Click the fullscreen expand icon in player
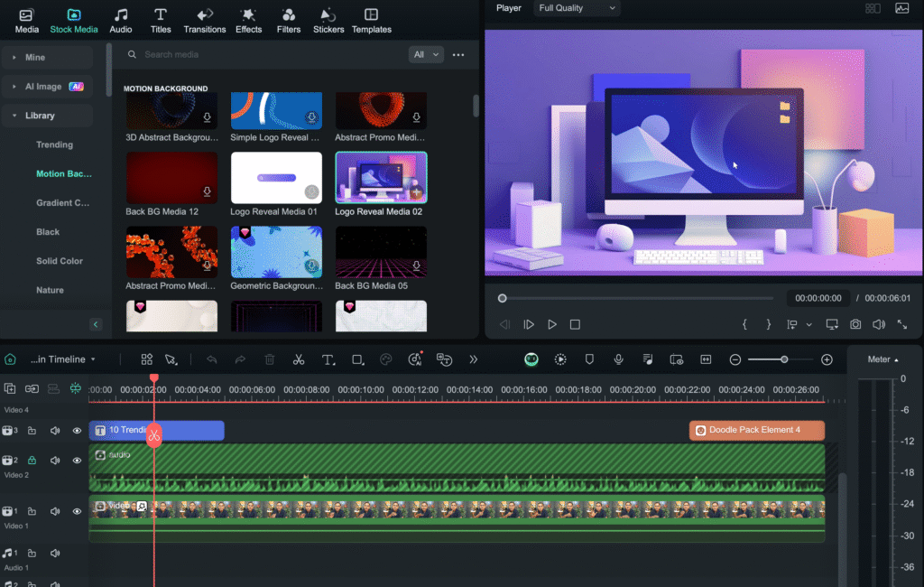The image size is (924, 587). click(902, 324)
